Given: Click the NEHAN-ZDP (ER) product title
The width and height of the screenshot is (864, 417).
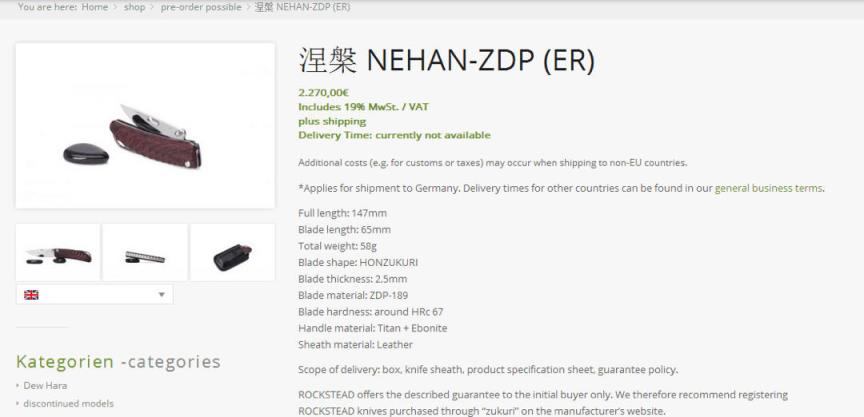Looking at the screenshot, I should coord(447,60).
